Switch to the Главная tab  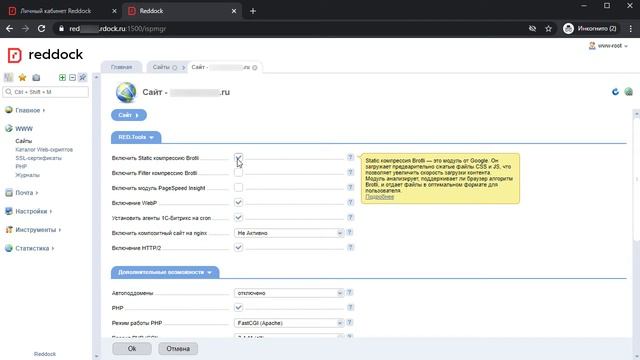click(121, 67)
